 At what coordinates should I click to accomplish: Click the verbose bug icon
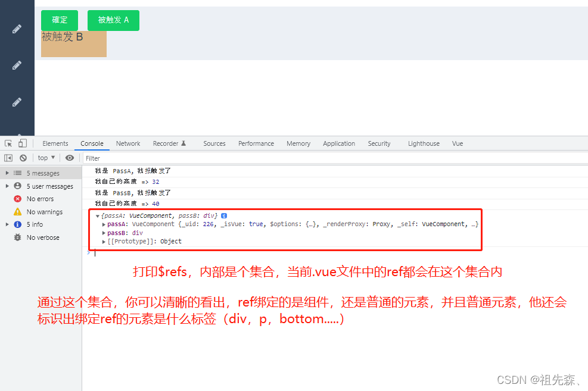[18, 237]
